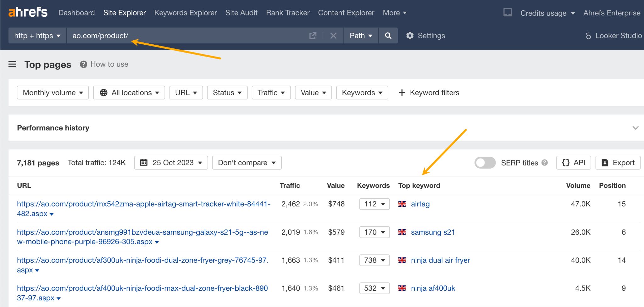Open the Top pages hamburger menu
The image size is (644, 307).
[x=12, y=64]
